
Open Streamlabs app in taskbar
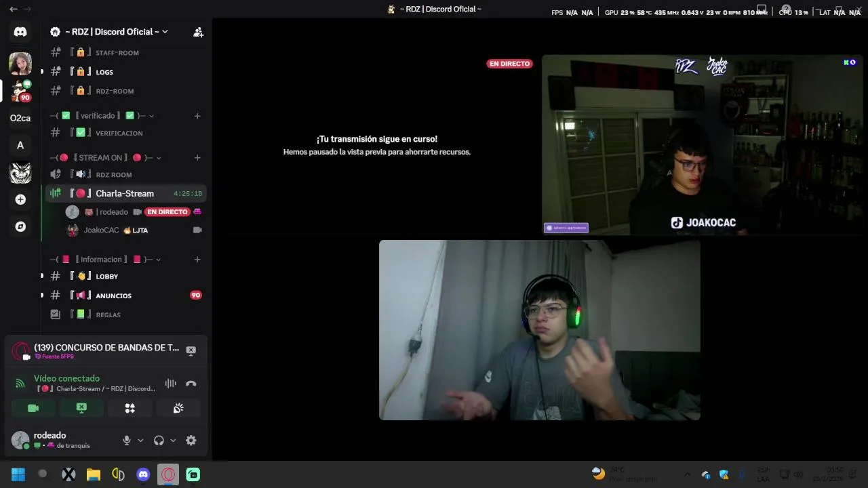(x=193, y=474)
